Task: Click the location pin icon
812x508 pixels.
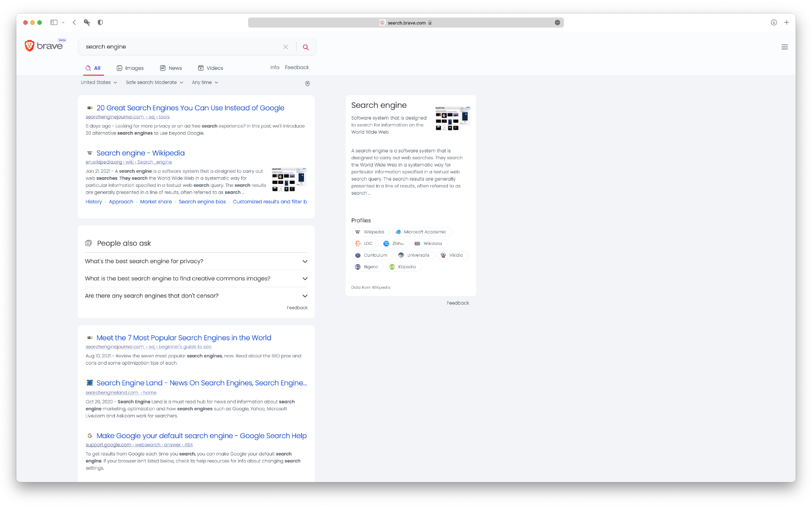Action: [307, 84]
